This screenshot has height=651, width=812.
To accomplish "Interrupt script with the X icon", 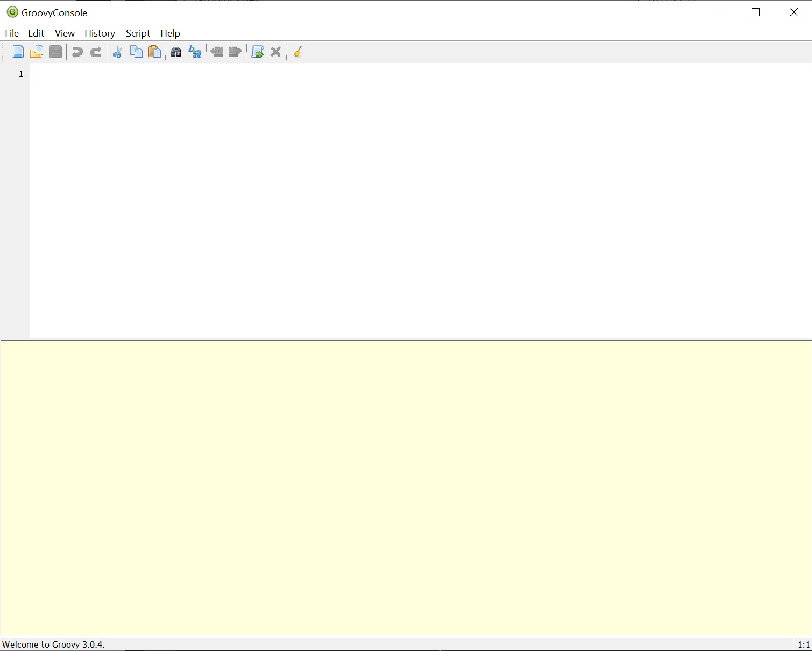I will [276, 52].
